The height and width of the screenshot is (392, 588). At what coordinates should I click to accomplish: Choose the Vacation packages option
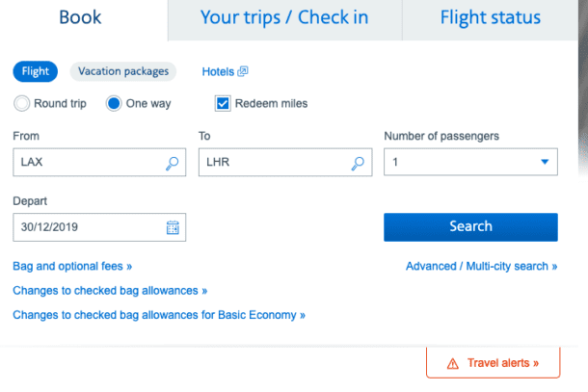point(123,71)
